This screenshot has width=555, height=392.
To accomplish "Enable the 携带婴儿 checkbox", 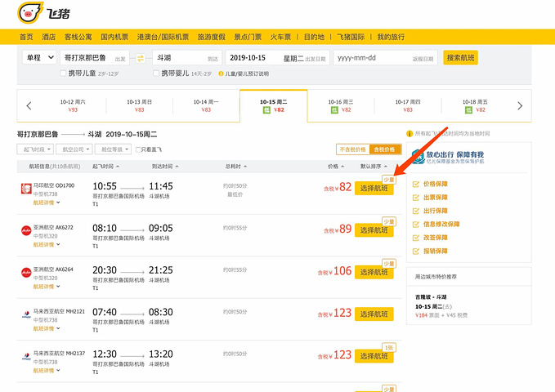I will (154, 73).
